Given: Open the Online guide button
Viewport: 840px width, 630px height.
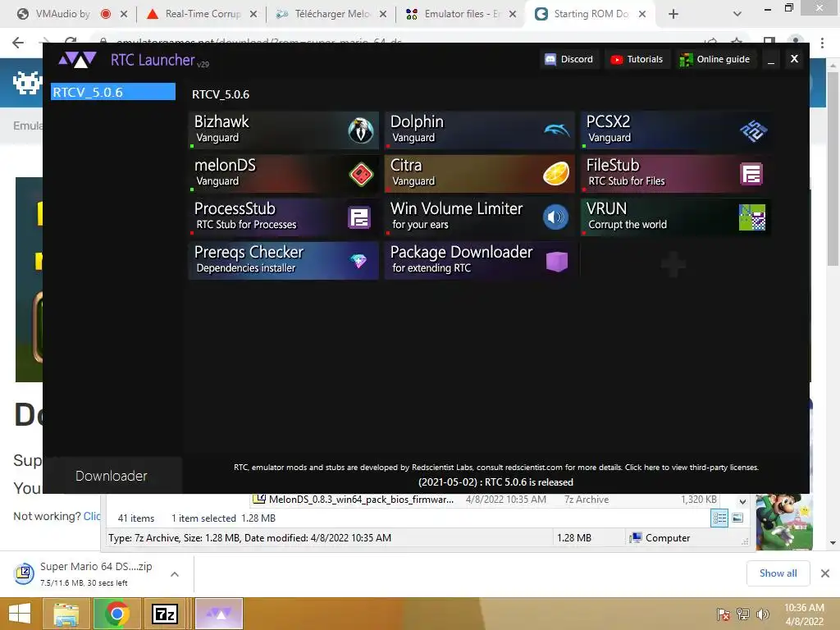Looking at the screenshot, I should [714, 59].
